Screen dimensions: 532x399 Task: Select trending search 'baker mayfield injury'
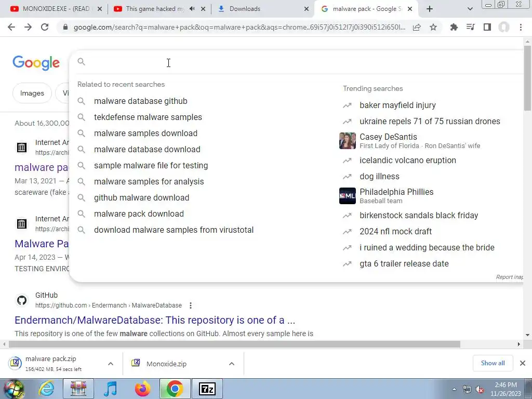(397, 105)
